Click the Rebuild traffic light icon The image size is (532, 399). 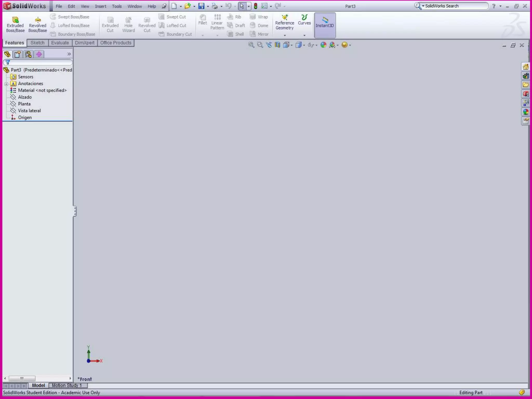click(256, 6)
